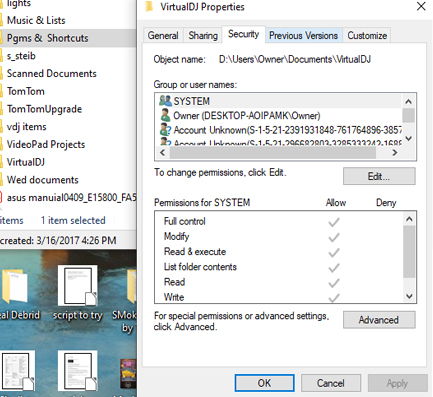Select Owner (DESKTOP-AOIPAMK\Owner) user entry
The width and height of the screenshot is (433, 397).
(x=278, y=116)
